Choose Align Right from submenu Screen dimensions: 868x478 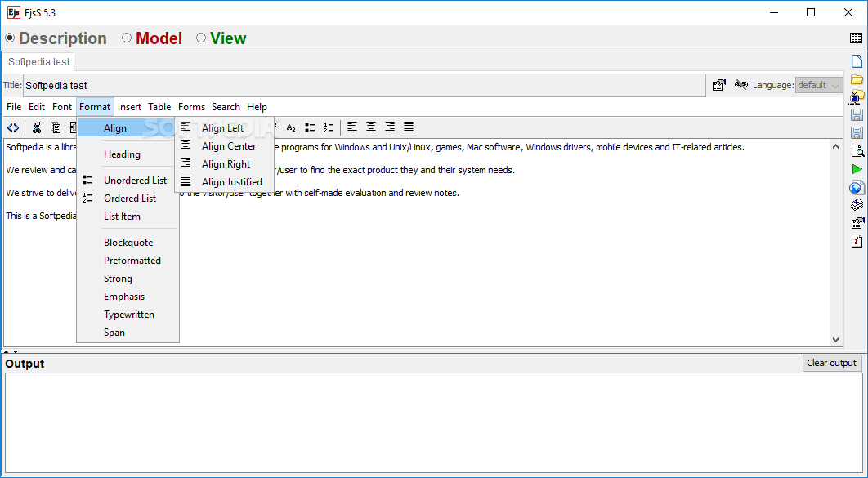[x=224, y=163]
